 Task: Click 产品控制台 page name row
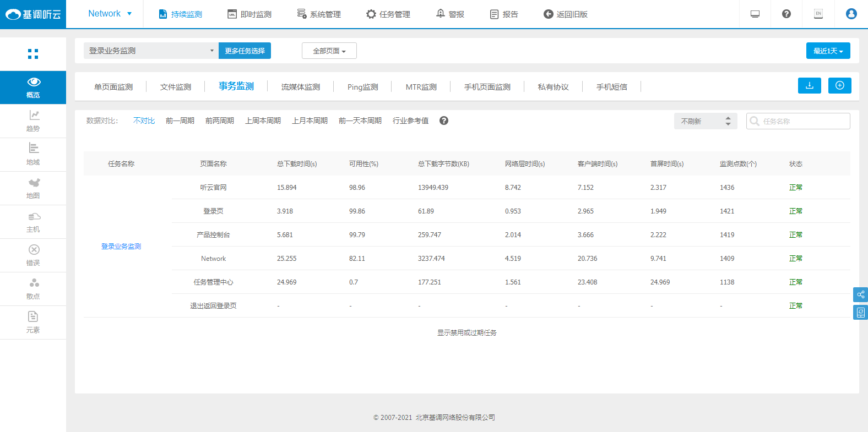coord(213,235)
